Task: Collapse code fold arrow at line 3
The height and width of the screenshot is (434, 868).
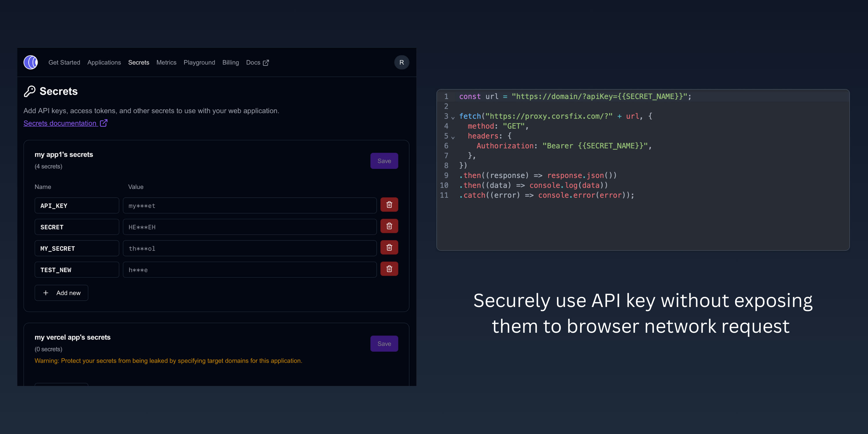Action: pos(453,117)
